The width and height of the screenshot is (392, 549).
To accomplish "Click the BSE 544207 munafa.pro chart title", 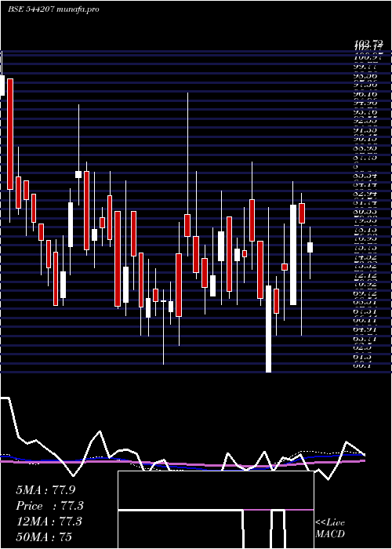I will [53, 9].
